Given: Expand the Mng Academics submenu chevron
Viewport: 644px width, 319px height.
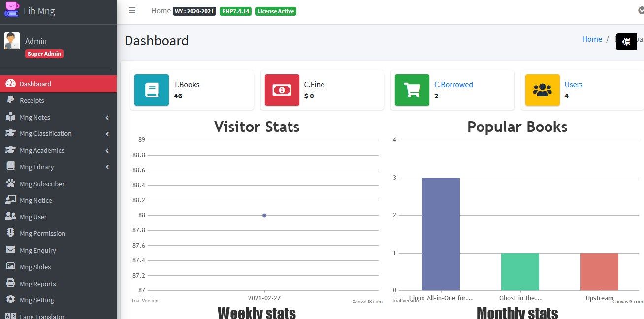Looking at the screenshot, I should pyautogui.click(x=107, y=151).
